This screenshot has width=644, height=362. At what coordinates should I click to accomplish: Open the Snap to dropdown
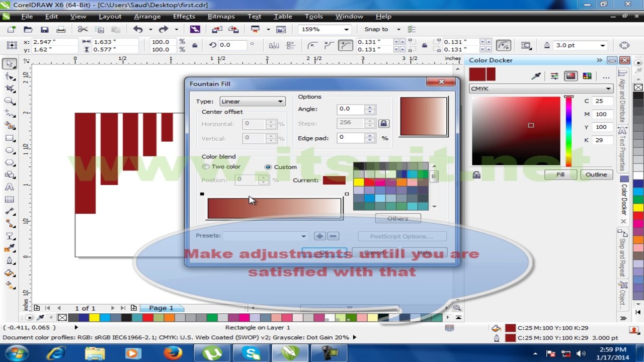click(x=397, y=30)
